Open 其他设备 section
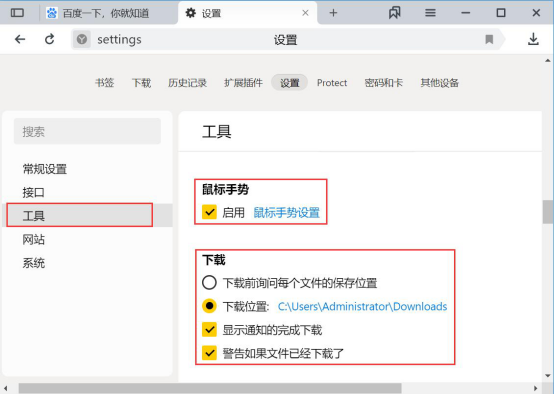Screen dimensions: 554x395 pyautogui.click(x=440, y=83)
